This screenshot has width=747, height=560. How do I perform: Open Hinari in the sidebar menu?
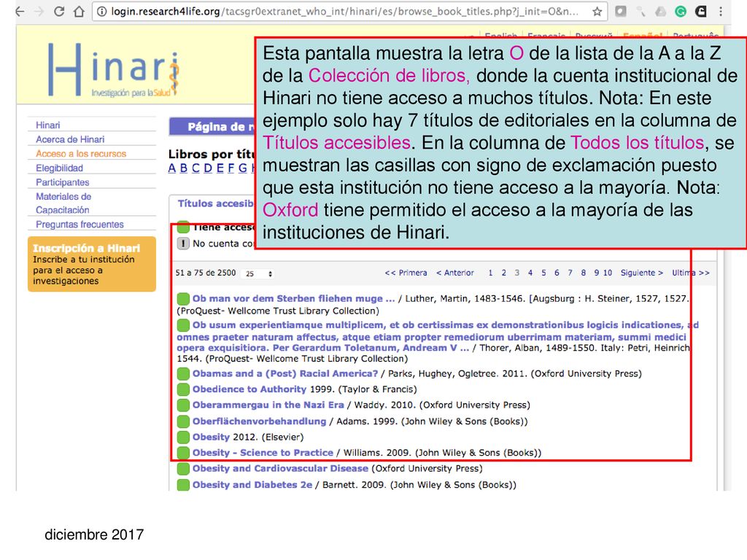click(48, 125)
